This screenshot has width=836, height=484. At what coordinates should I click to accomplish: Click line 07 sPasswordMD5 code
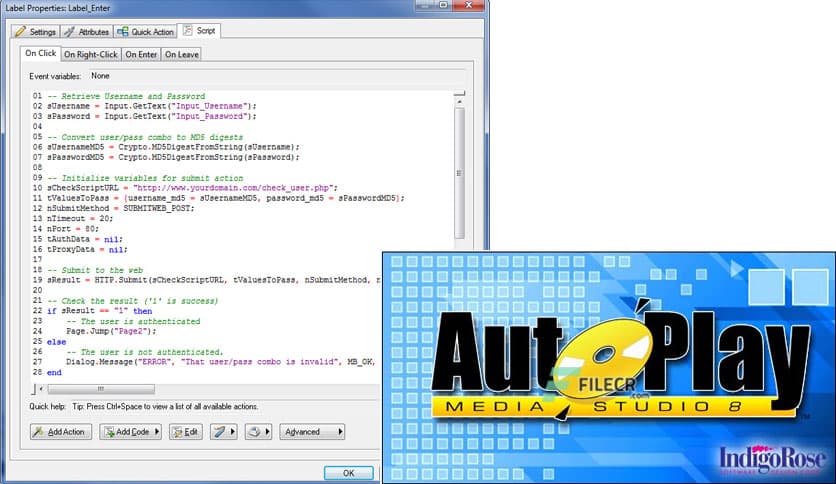(173, 157)
